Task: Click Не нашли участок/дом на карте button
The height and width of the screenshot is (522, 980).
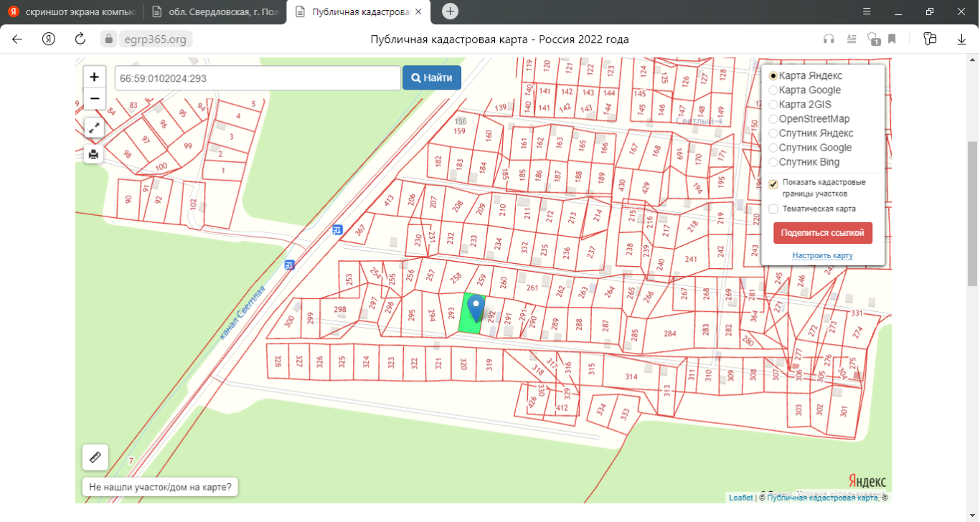Action: 160,487
